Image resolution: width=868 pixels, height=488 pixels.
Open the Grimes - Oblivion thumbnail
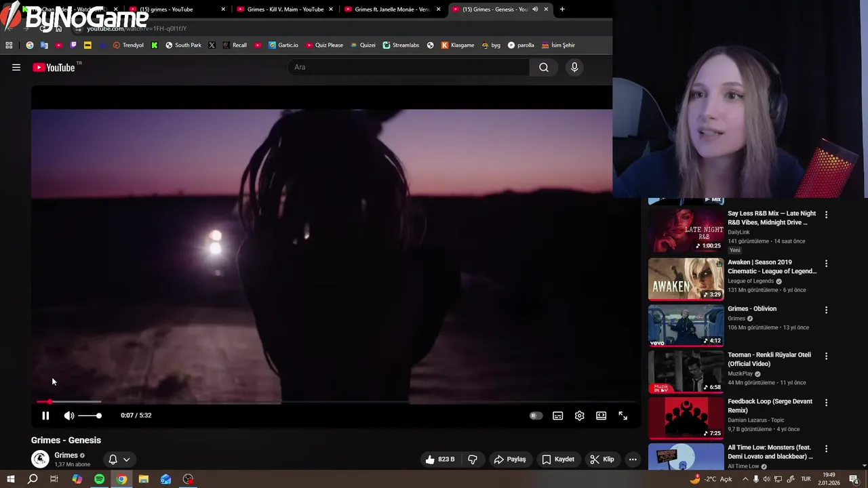pyautogui.click(x=686, y=325)
